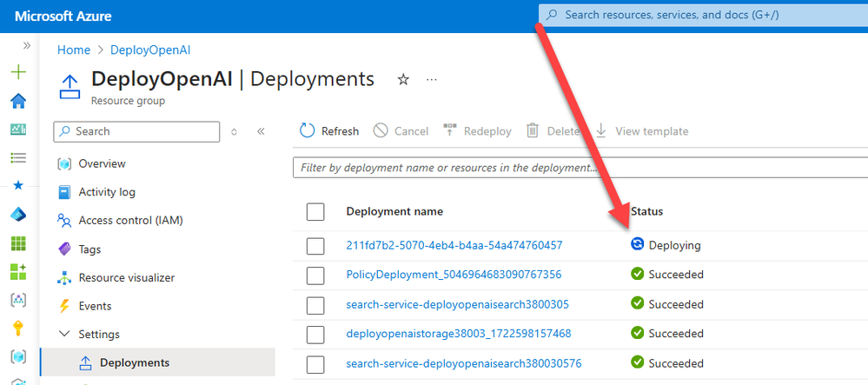
Task: Collapse the resource menu with double chevron
Action: click(x=261, y=131)
